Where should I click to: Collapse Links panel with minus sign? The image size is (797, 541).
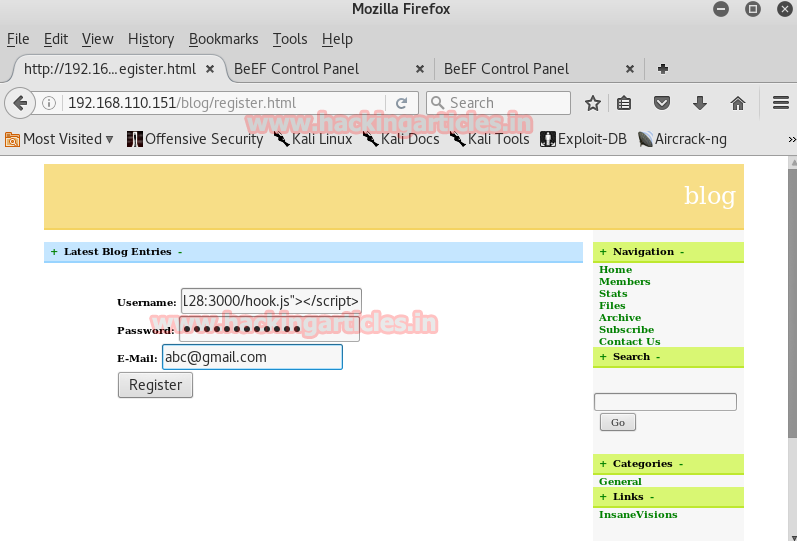[652, 497]
